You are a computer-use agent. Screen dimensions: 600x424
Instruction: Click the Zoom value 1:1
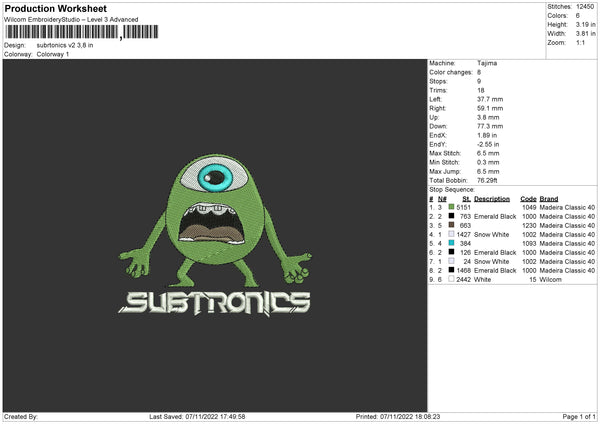tap(580, 43)
